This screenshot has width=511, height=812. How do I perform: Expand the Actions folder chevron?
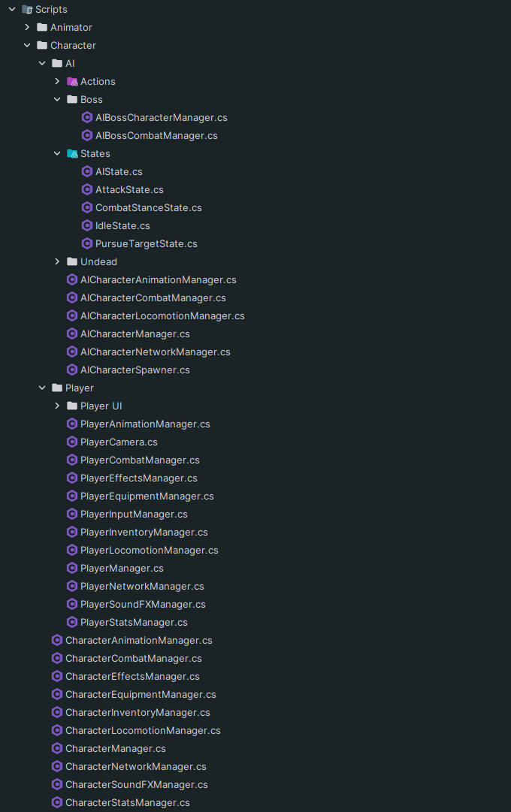[57, 81]
